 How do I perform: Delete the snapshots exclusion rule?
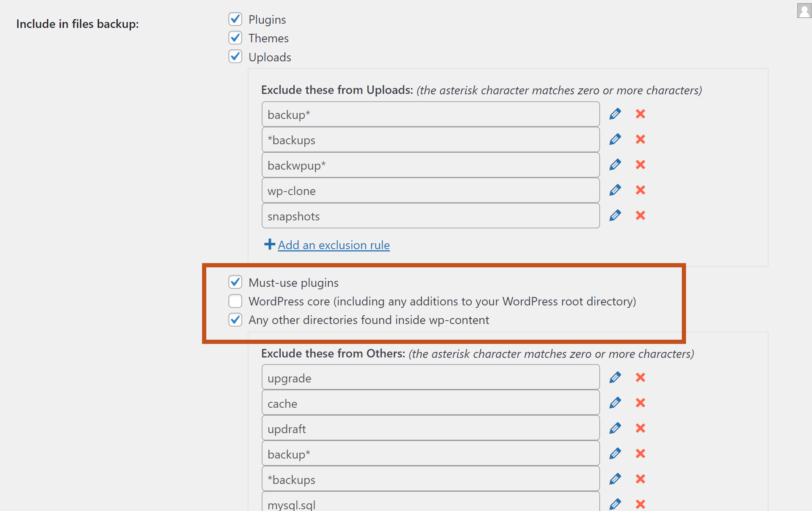tap(640, 215)
